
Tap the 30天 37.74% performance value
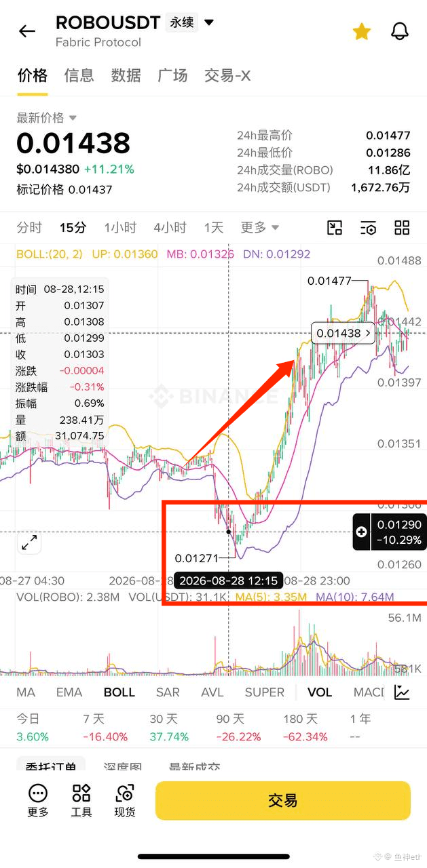169,736
